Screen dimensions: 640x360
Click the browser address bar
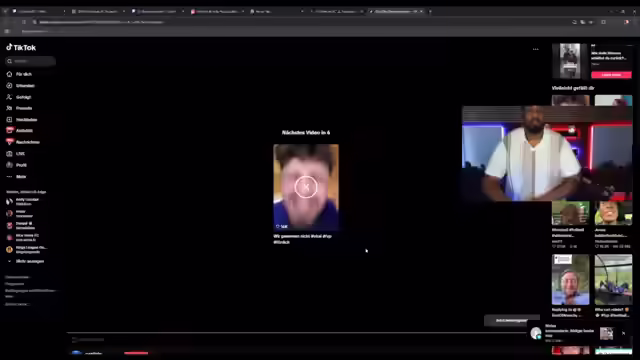[x=302, y=22]
